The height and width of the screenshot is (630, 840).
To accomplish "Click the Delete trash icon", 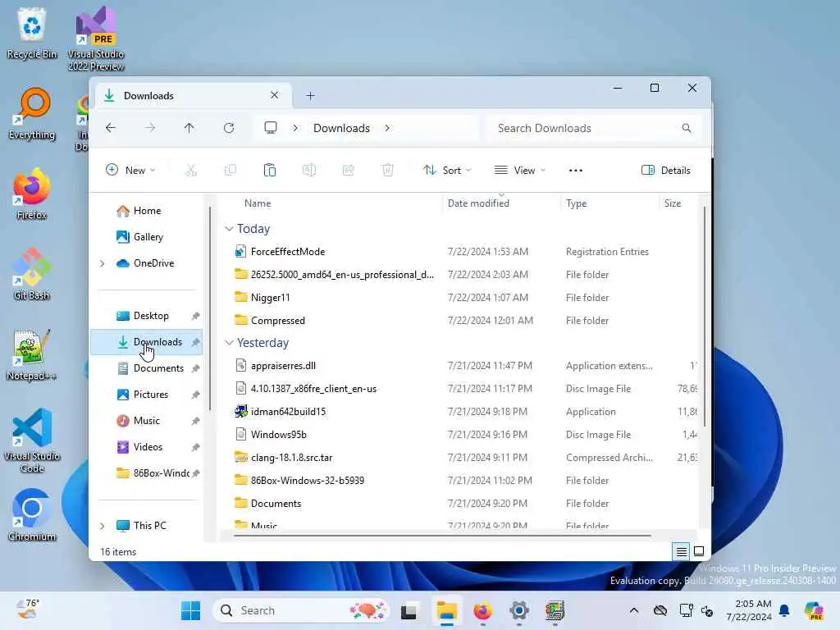I will [388, 171].
